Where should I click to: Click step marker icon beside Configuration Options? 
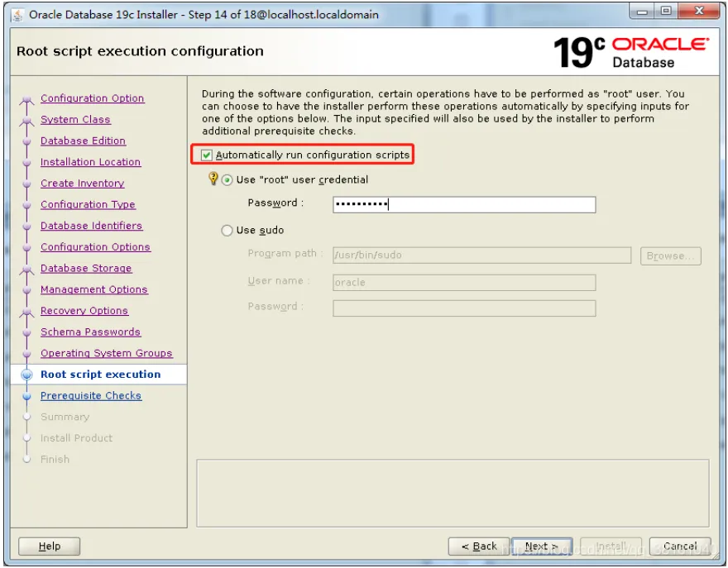pos(27,247)
